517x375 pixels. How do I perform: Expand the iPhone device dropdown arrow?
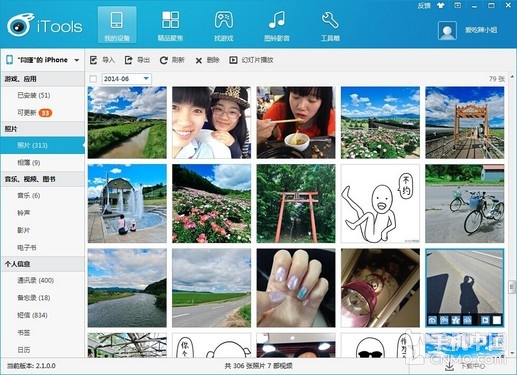[x=77, y=60]
